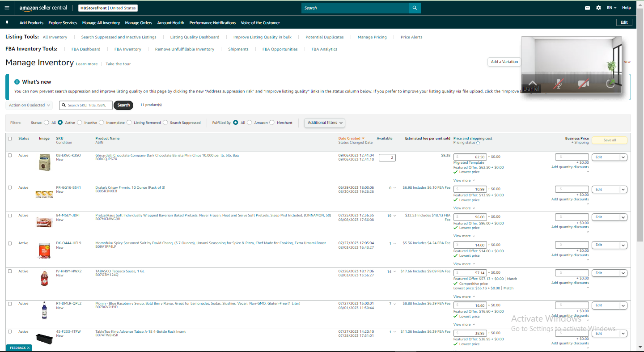644x352 pixels.
Task: Open the Listing Quality Dashboard link
Action: pyautogui.click(x=195, y=37)
